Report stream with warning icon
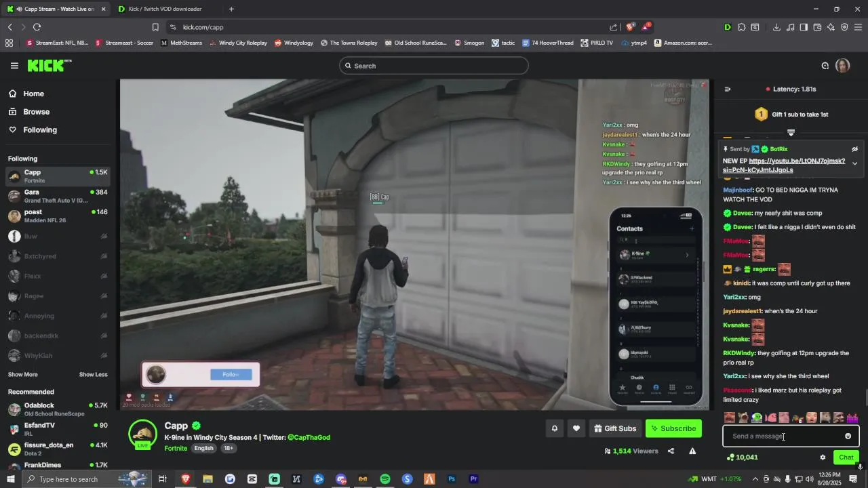Image resolution: width=868 pixels, height=488 pixels. (692, 451)
